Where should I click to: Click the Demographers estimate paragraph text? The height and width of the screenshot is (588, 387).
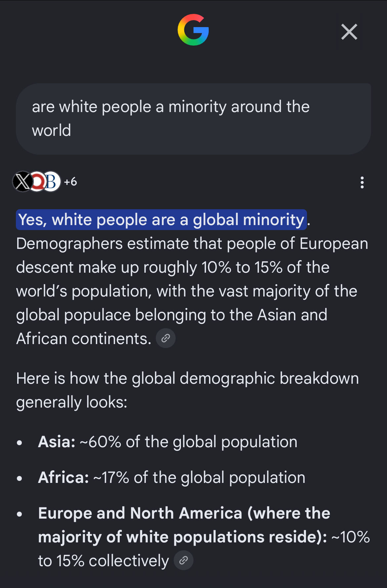tap(192, 291)
